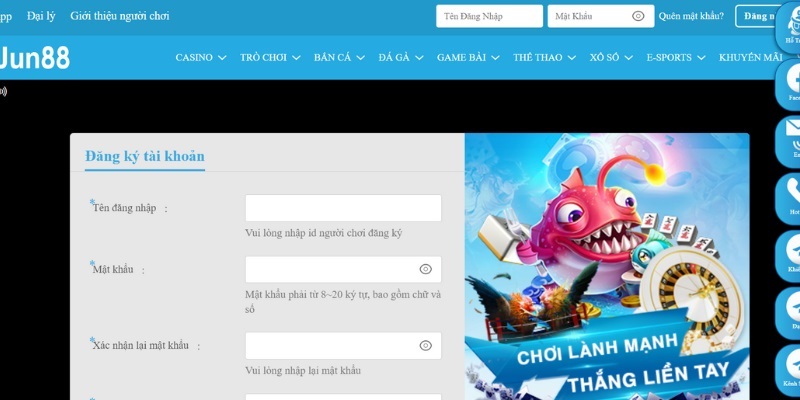The height and width of the screenshot is (400, 800).
Task: Show password in top login Mật Khẩu field
Action: (638, 16)
